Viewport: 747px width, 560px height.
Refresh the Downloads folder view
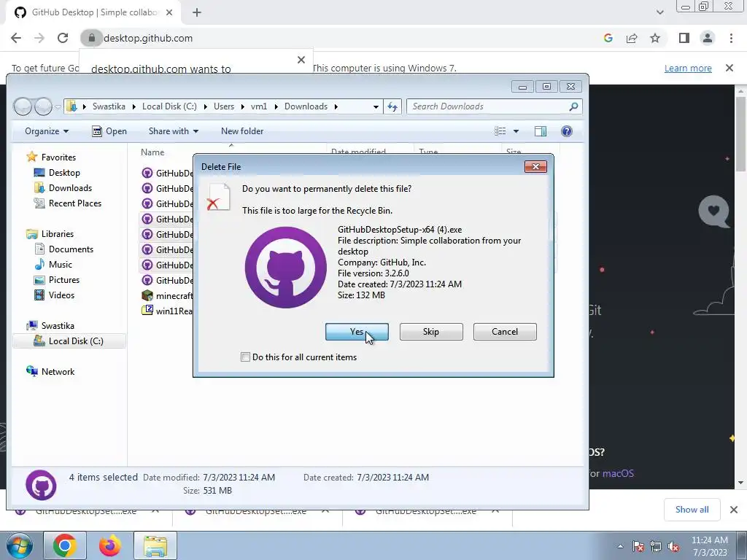pyautogui.click(x=392, y=106)
